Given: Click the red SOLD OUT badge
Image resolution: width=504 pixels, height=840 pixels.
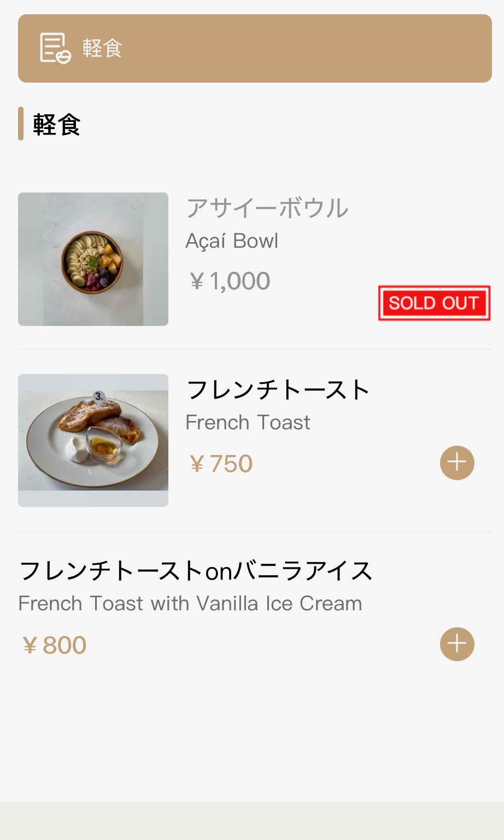Looking at the screenshot, I should point(434,303).
